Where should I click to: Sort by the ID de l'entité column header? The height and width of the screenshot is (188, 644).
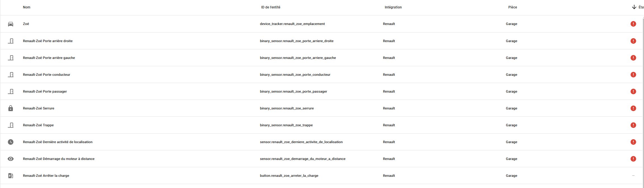coord(271,7)
